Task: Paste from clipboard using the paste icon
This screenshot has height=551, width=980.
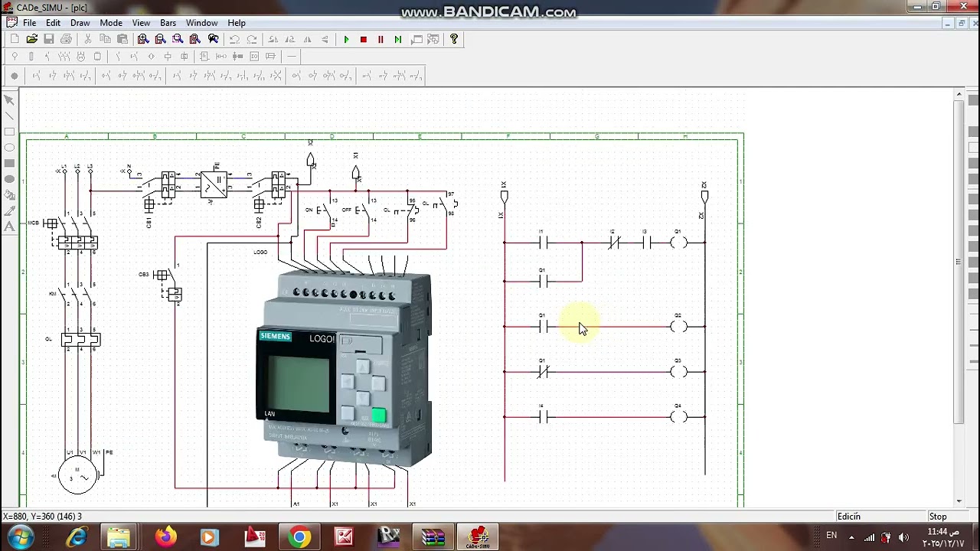Action: tap(122, 39)
